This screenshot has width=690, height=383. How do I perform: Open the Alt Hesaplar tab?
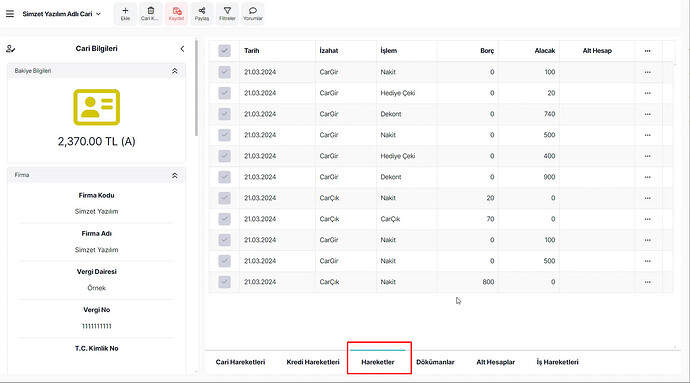coord(495,362)
